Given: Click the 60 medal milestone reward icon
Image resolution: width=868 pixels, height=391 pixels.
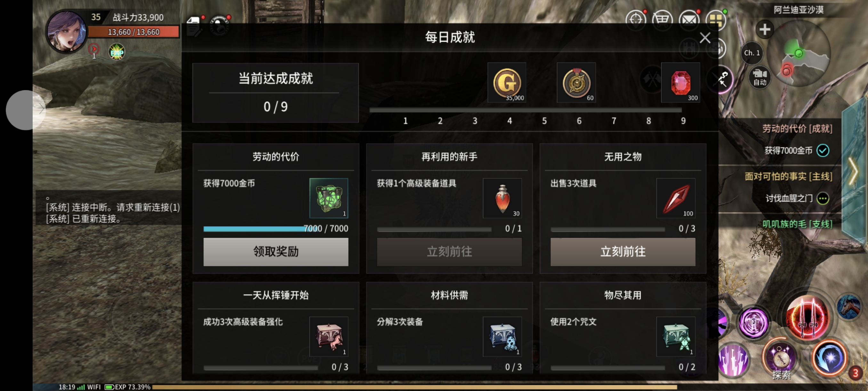Looking at the screenshot, I should click(x=576, y=82).
